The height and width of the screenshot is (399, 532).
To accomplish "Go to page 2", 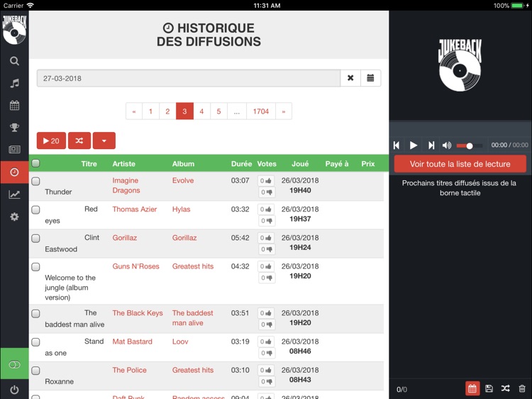I will click(x=167, y=111).
